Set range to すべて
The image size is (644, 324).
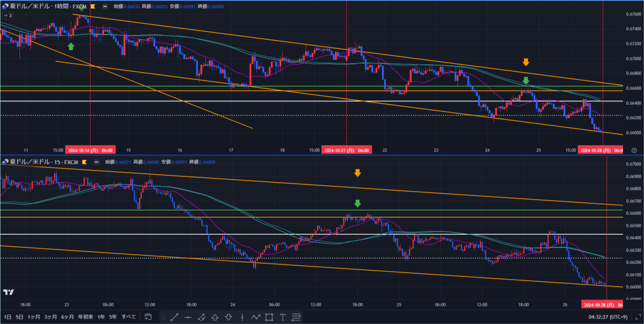point(129,317)
